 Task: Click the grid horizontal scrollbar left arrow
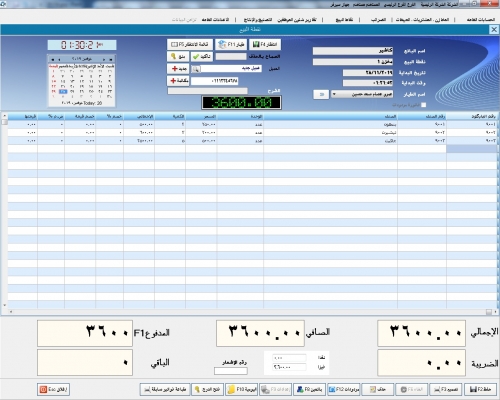pos(11,312)
